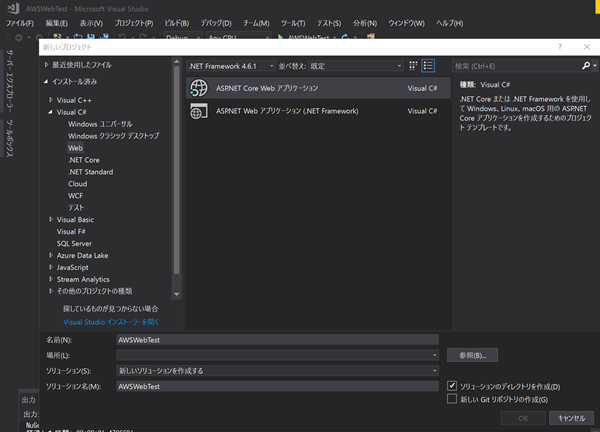Select the テスト category
Image resolution: width=600 pixels, height=432 pixels.
(76, 207)
